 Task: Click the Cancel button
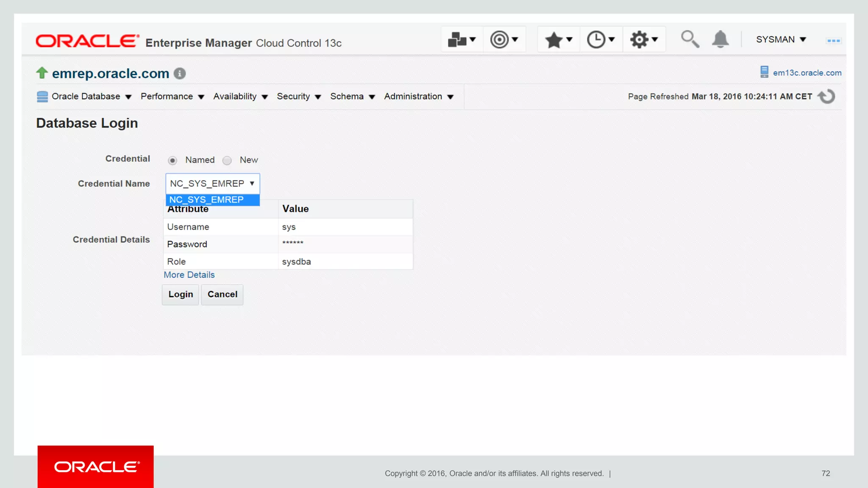[x=222, y=294]
